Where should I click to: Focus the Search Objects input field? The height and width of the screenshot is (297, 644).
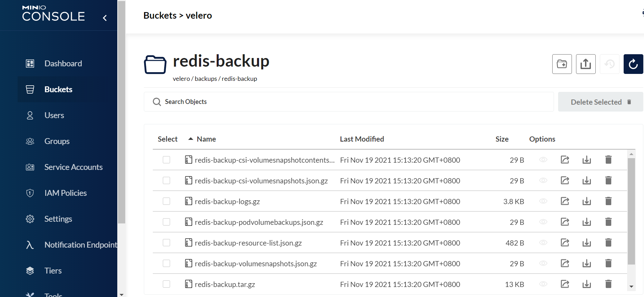pos(348,102)
